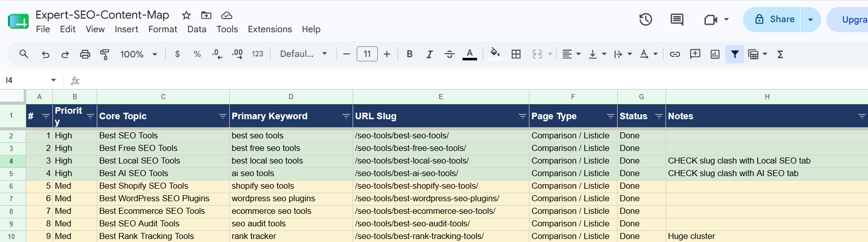The height and width of the screenshot is (242, 868).
Task: Open the comments panel
Action: [x=677, y=20]
